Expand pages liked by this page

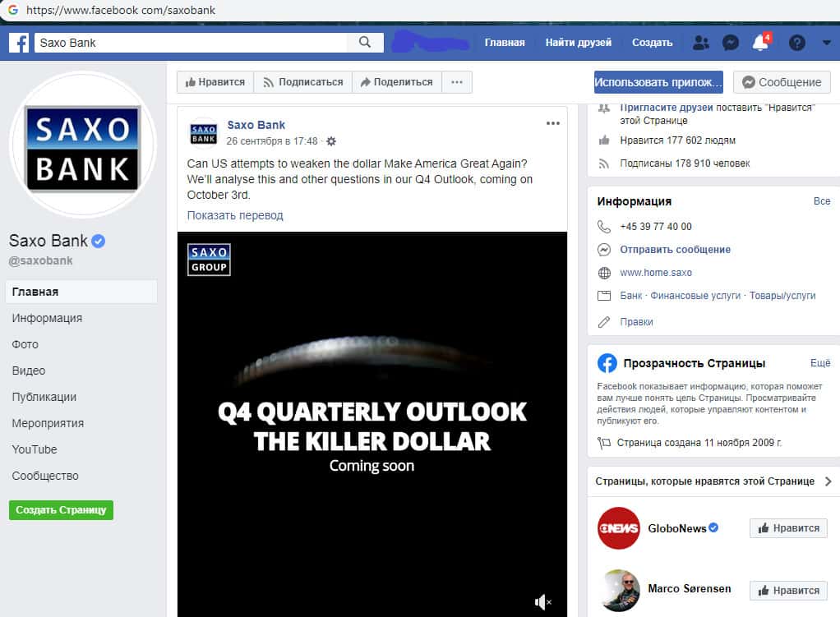pos(828,481)
